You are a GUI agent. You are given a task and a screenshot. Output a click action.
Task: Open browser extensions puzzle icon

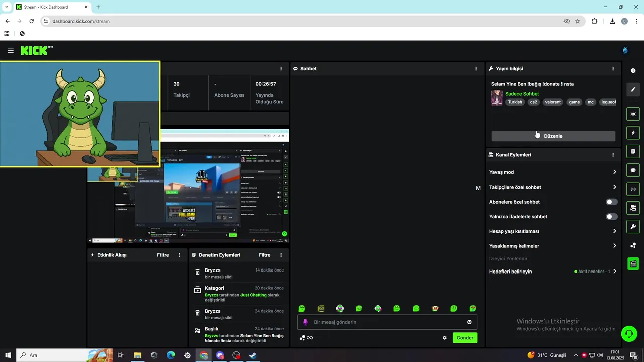pyautogui.click(x=595, y=21)
